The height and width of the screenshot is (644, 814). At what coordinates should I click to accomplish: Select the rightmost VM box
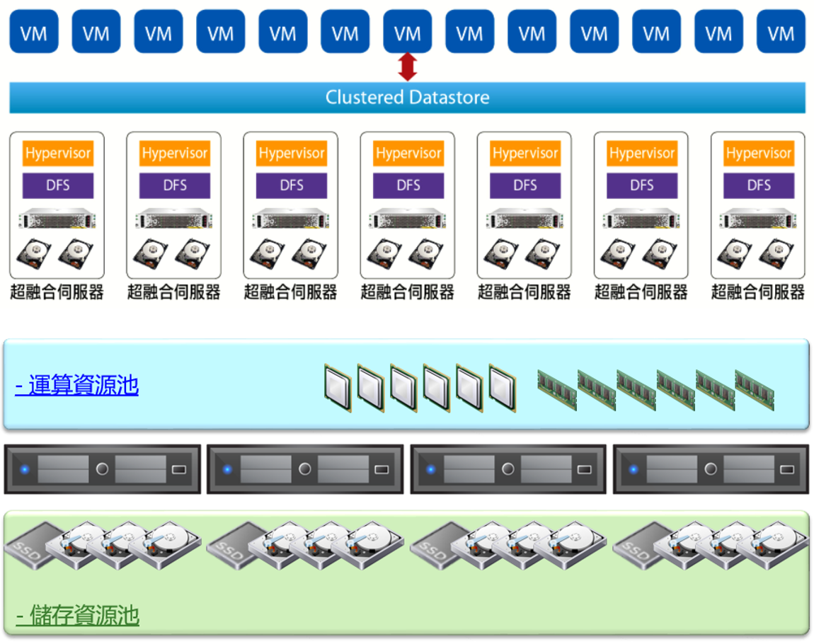click(x=781, y=32)
